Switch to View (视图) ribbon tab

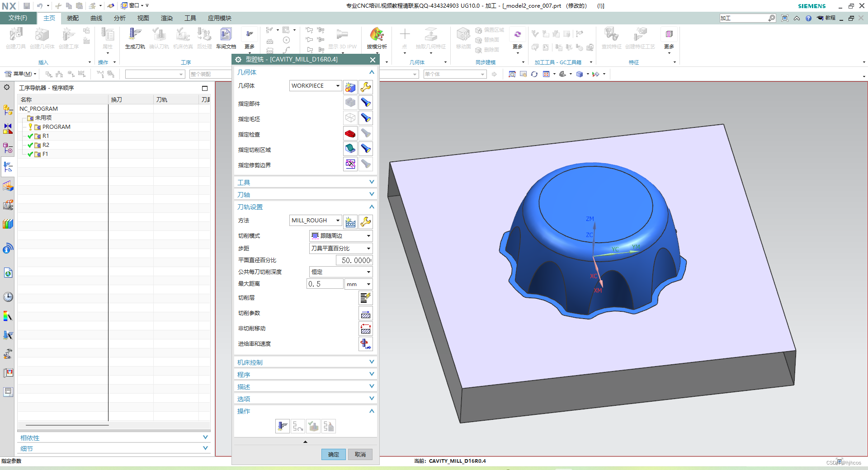tap(143, 18)
